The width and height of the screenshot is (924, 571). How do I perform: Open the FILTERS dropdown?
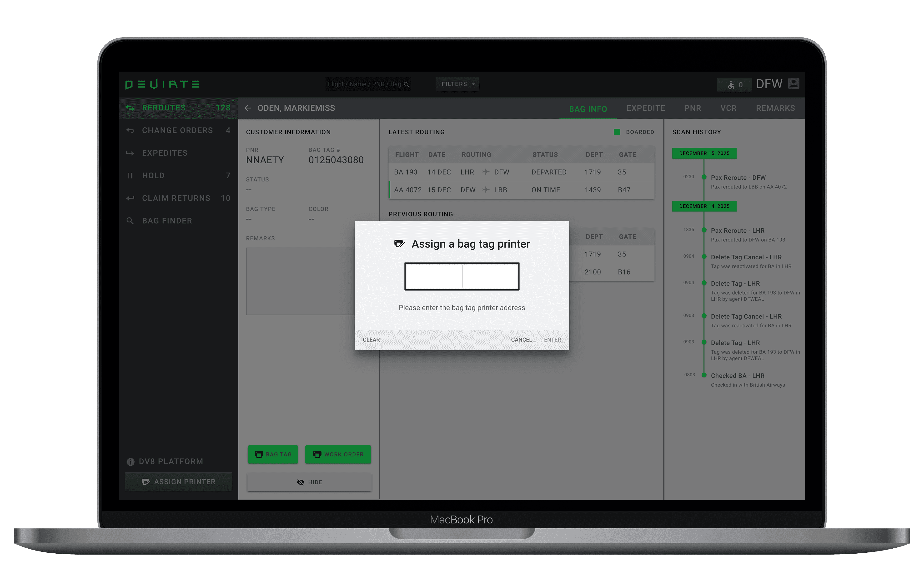[x=457, y=84]
